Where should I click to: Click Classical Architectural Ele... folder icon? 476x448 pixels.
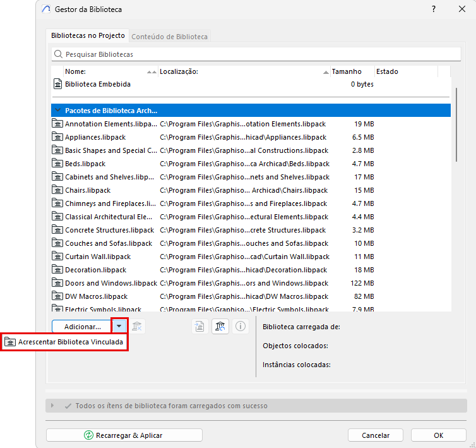tap(57, 216)
